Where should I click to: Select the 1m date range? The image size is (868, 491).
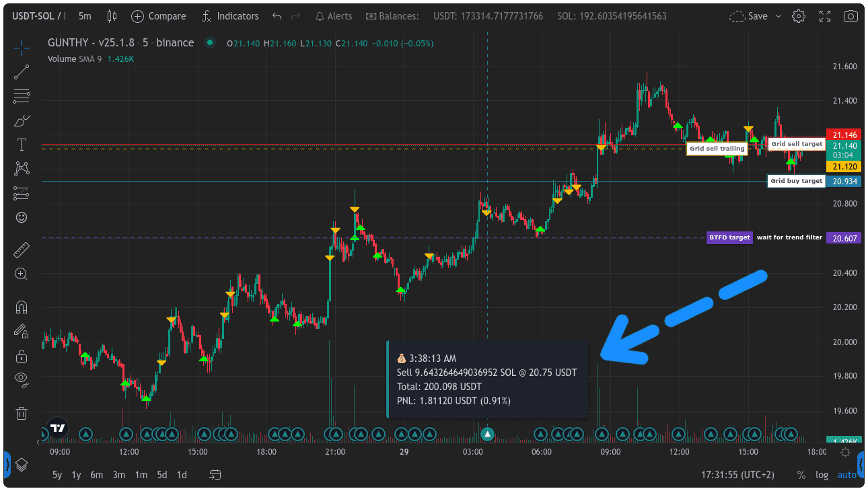(x=141, y=475)
